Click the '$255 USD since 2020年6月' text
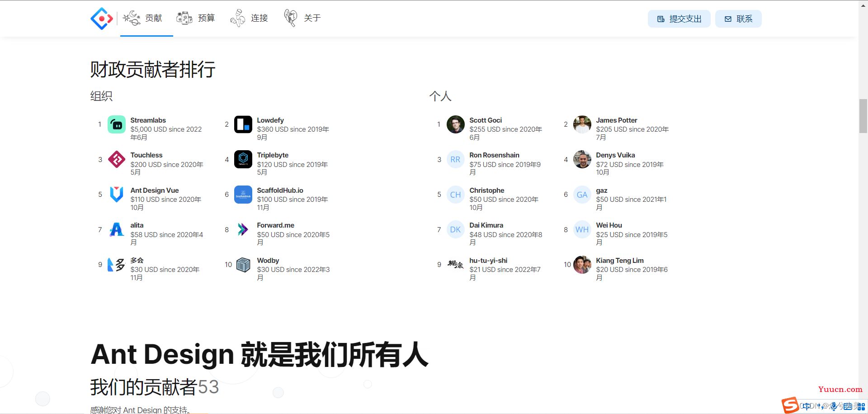 [x=505, y=133]
